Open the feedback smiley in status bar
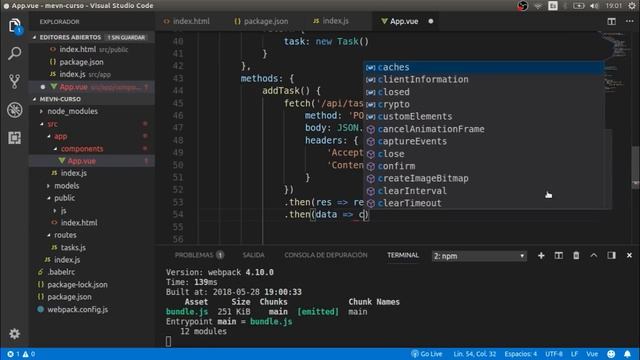Viewport: 640px width, 360px height. coord(611,354)
